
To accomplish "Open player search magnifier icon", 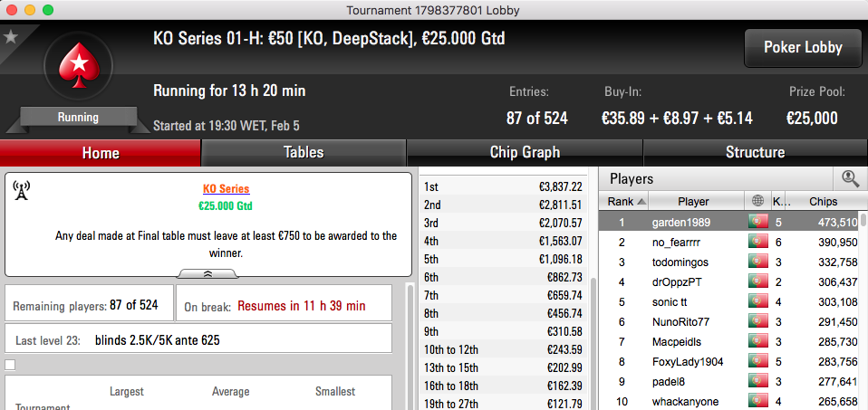I will click(x=850, y=178).
